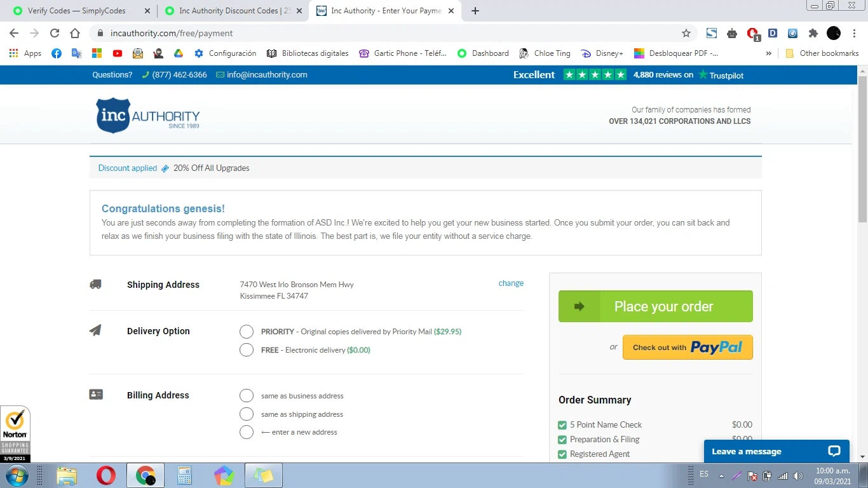The image size is (868, 488).
Task: Open the Other bookmarks folder
Action: [822, 53]
